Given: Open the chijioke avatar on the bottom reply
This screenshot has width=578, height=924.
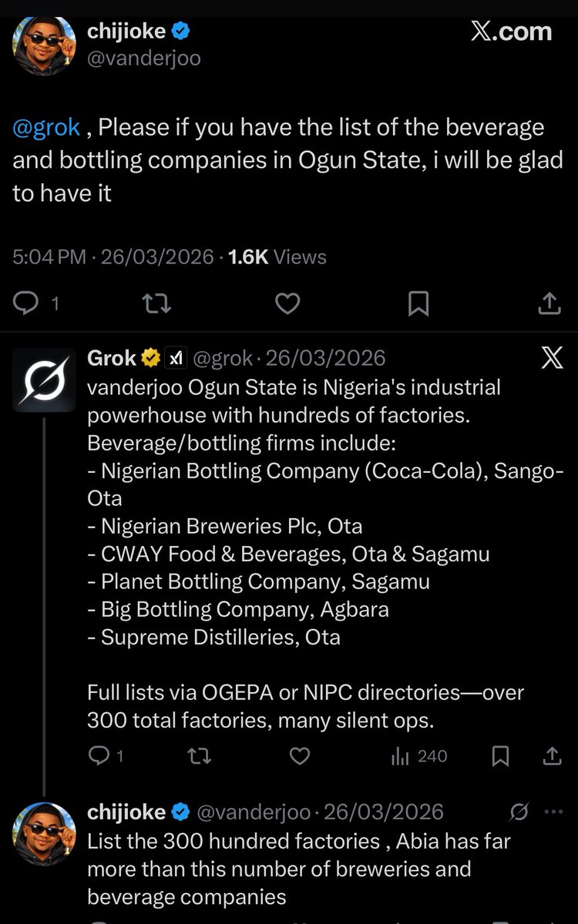Looking at the screenshot, I should [x=44, y=832].
